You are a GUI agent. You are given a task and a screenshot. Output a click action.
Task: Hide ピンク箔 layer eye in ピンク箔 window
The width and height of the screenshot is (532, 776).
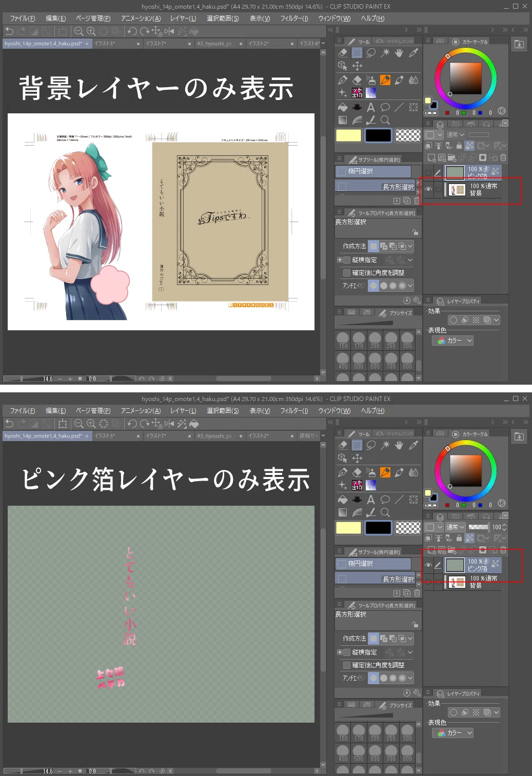[428, 565]
